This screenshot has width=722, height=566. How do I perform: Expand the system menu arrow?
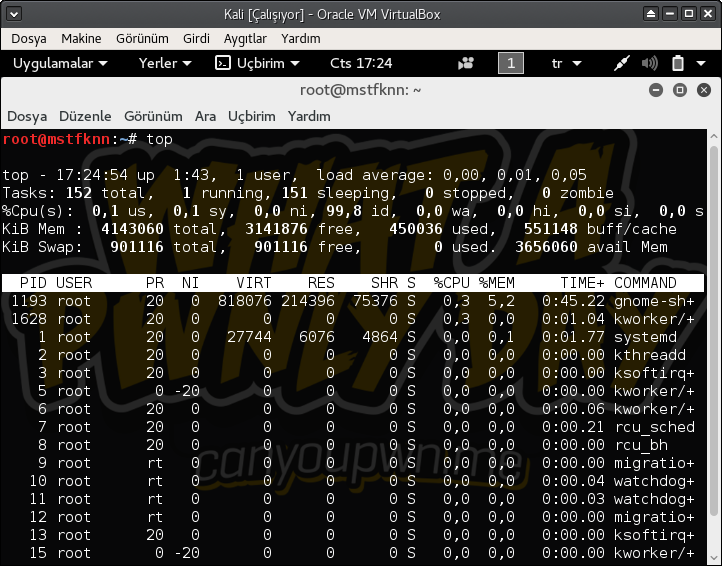[x=702, y=63]
